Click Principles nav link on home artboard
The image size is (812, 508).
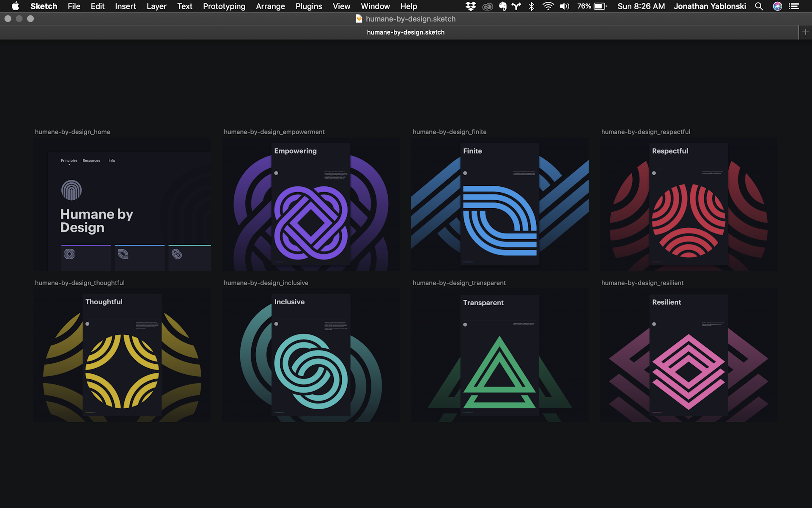click(x=69, y=160)
